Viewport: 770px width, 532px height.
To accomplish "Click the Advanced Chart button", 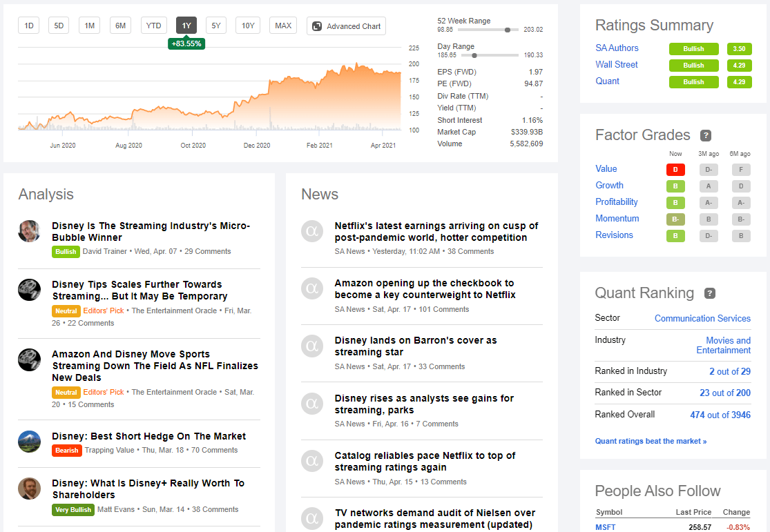I will click(346, 26).
